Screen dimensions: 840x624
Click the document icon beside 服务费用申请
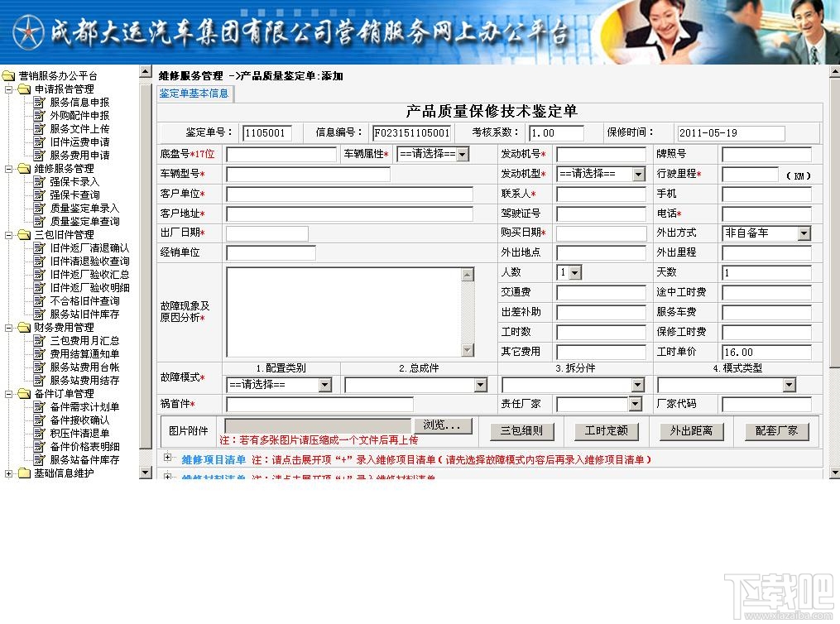[39, 155]
